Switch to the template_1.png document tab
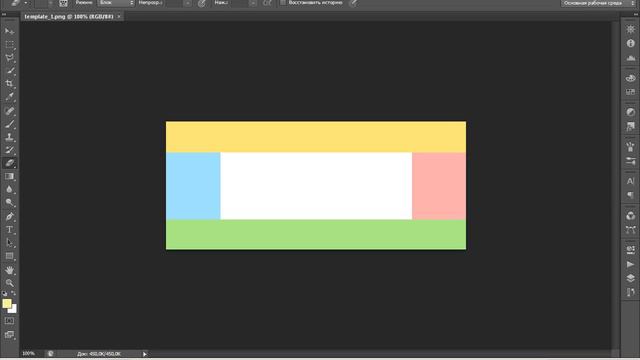640x360 pixels. point(69,16)
